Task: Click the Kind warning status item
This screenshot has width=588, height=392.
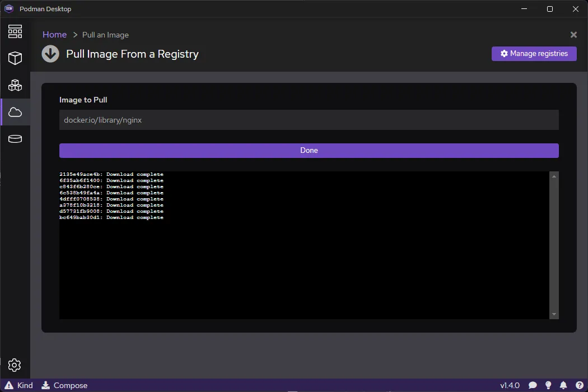Action: [18, 385]
